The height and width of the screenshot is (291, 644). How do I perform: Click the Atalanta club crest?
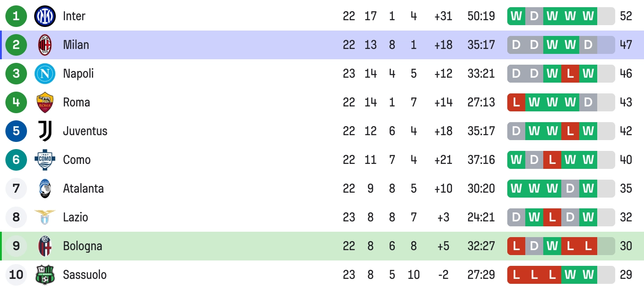pos(45,189)
